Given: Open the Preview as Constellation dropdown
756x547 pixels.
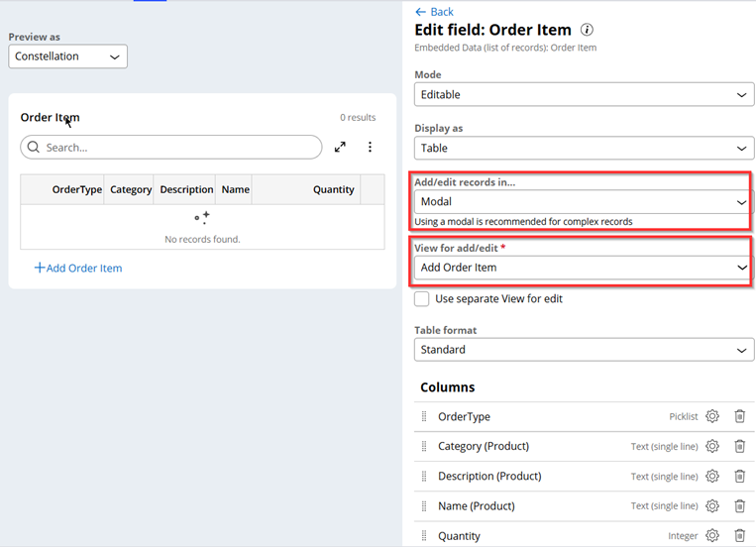Looking at the screenshot, I should (68, 56).
